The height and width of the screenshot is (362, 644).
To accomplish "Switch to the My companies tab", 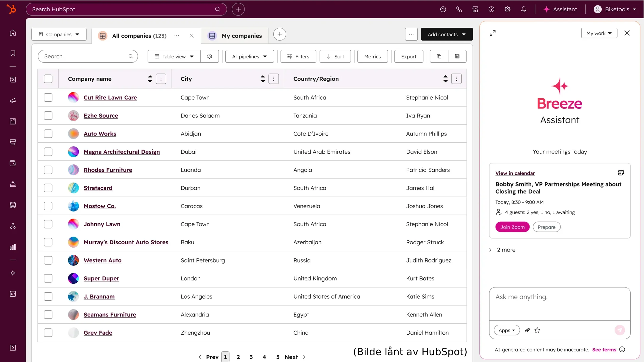I will pyautogui.click(x=242, y=35).
